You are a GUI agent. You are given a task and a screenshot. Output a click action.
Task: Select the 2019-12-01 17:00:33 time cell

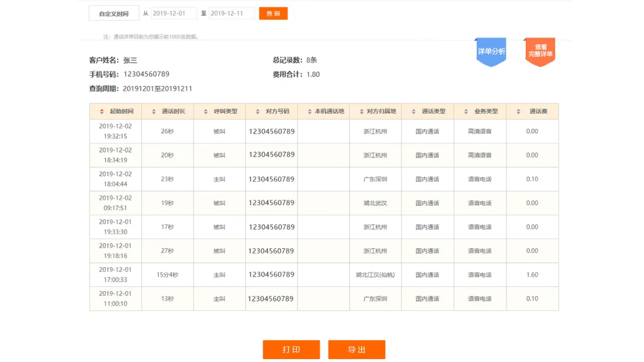click(116, 274)
